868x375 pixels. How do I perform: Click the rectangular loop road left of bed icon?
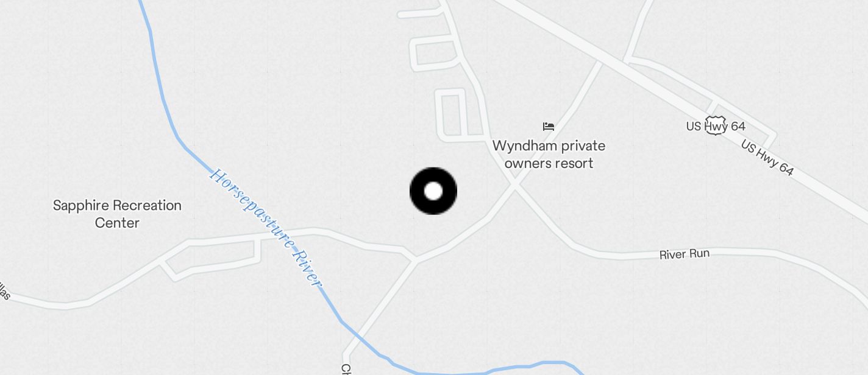(x=452, y=113)
